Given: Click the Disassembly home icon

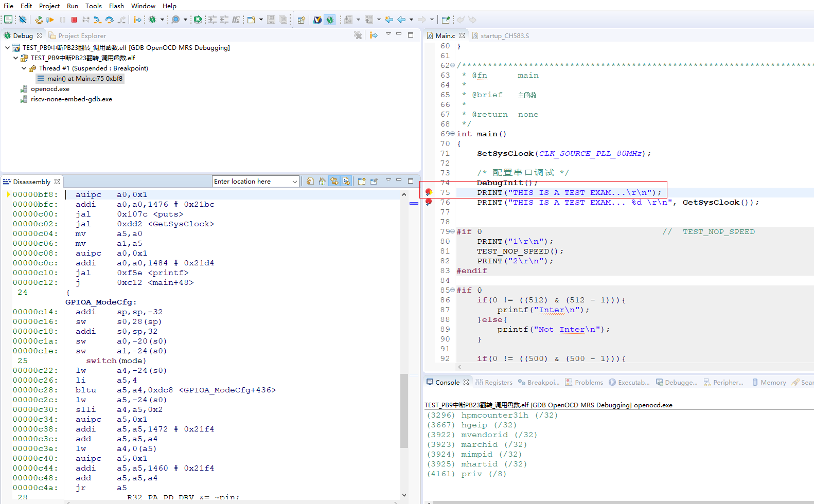Looking at the screenshot, I should tap(322, 181).
